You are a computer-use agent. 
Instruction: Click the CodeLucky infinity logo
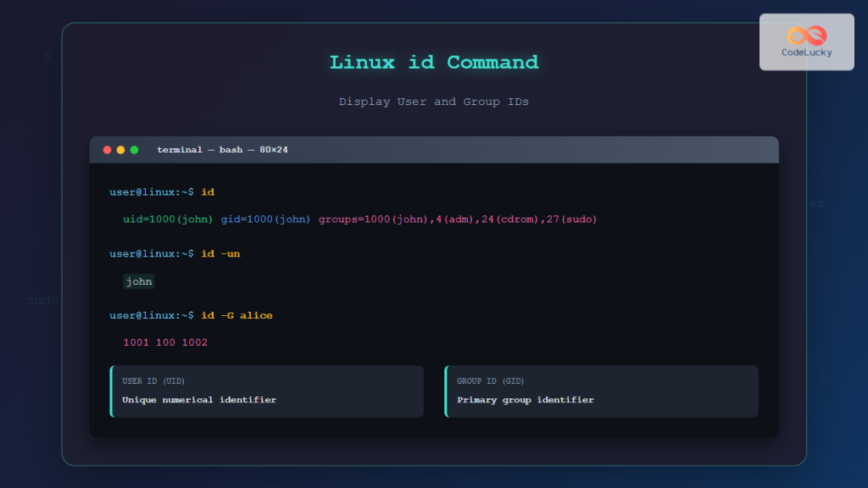point(805,34)
